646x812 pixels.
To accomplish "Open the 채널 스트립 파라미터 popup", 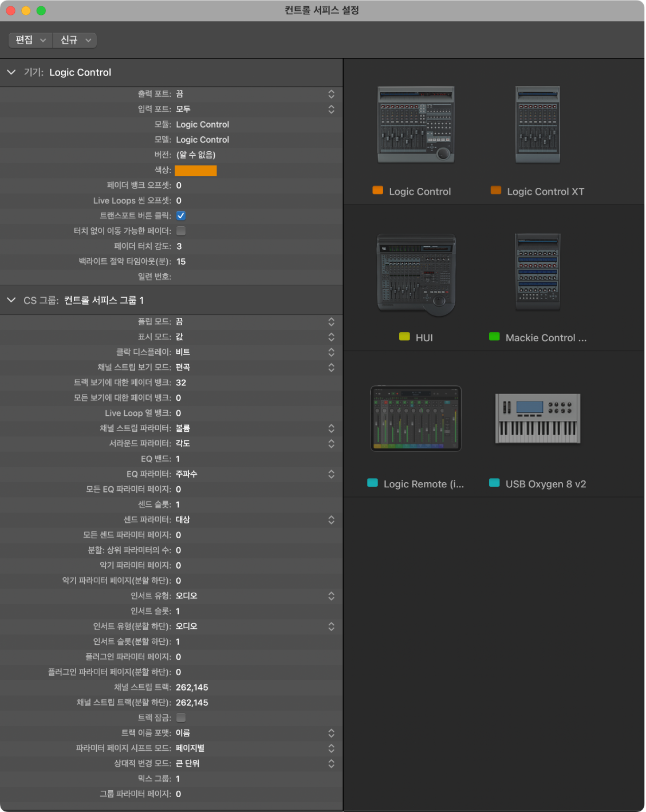I will click(x=331, y=428).
